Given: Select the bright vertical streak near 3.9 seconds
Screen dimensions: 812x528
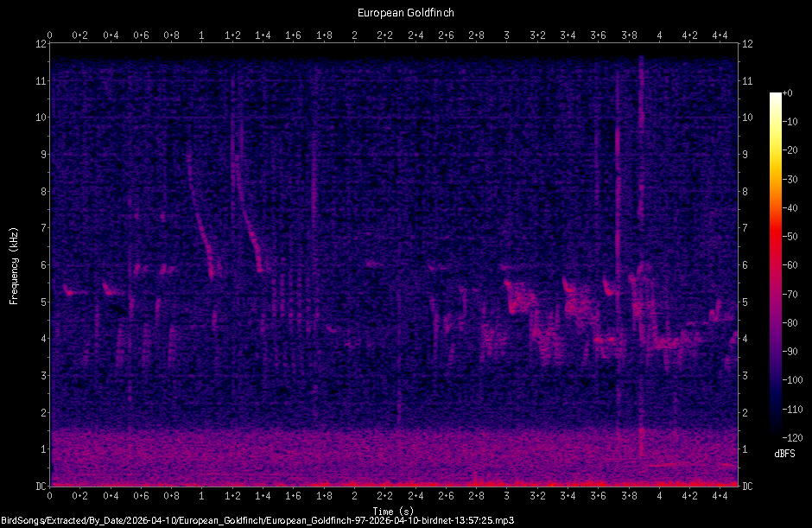Looking at the screenshot, I should [x=641, y=259].
